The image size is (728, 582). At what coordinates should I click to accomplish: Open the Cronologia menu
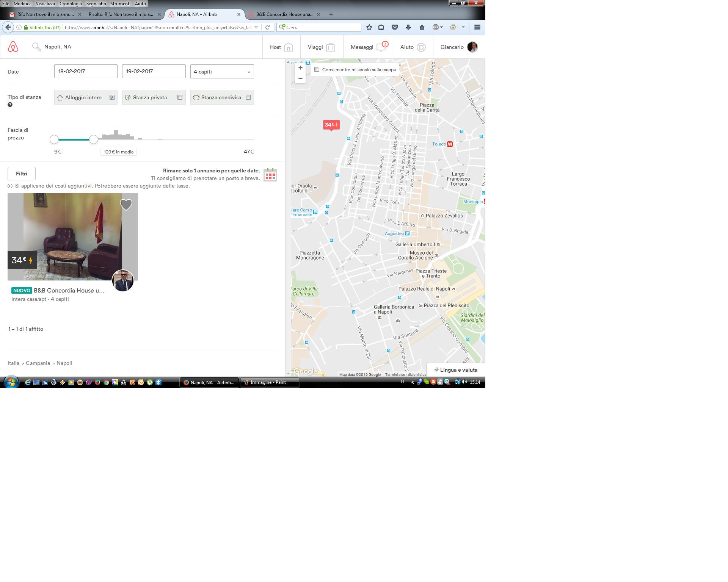pos(71,3)
